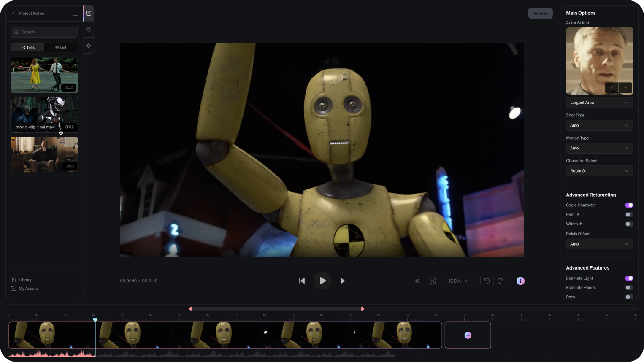Click the play button
The image size is (644, 362).
tap(322, 281)
